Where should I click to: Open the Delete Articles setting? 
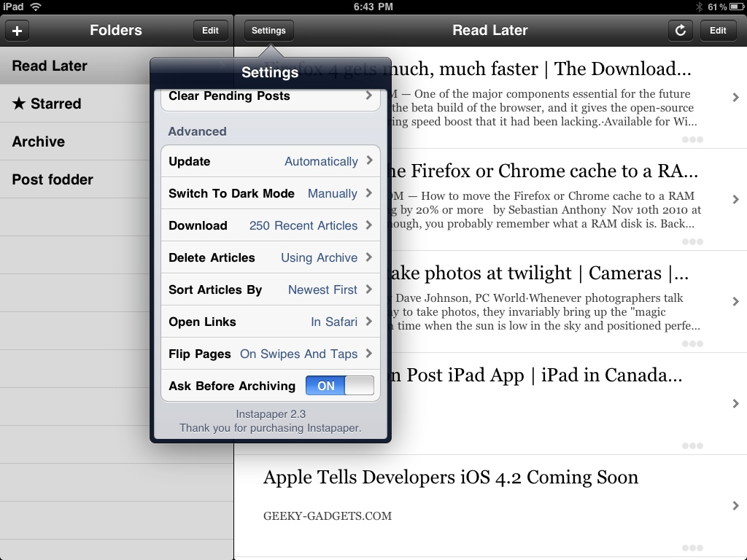(271, 257)
